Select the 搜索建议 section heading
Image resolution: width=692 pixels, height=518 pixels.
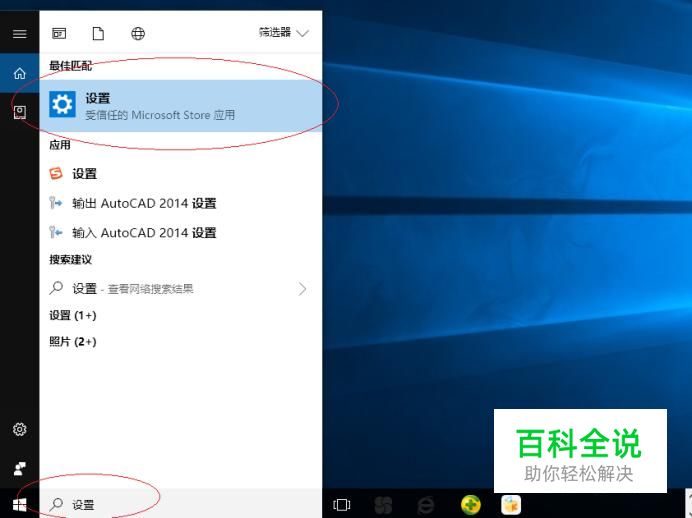(71, 259)
